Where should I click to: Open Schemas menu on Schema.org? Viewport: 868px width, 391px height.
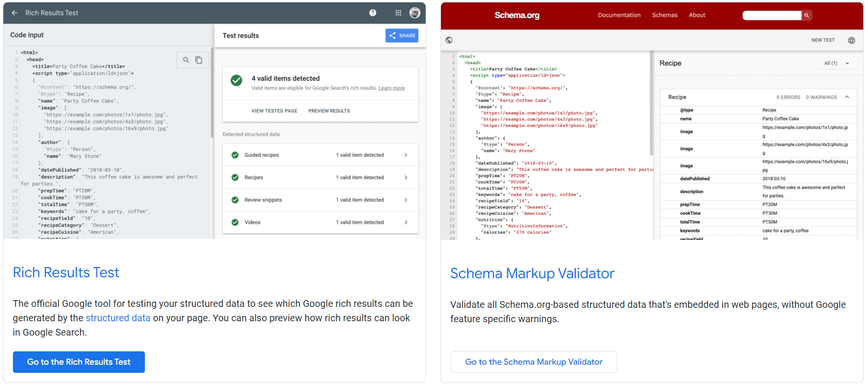tap(664, 15)
